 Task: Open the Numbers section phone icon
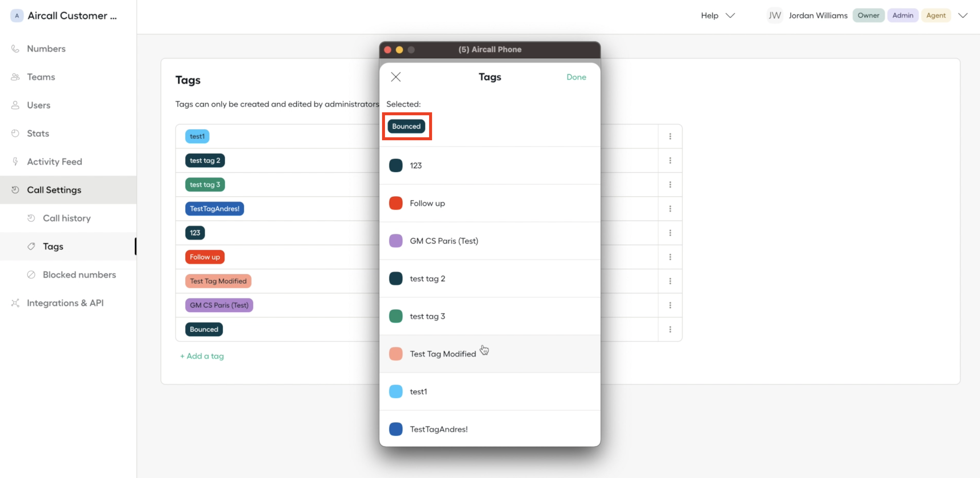pyautogui.click(x=15, y=49)
